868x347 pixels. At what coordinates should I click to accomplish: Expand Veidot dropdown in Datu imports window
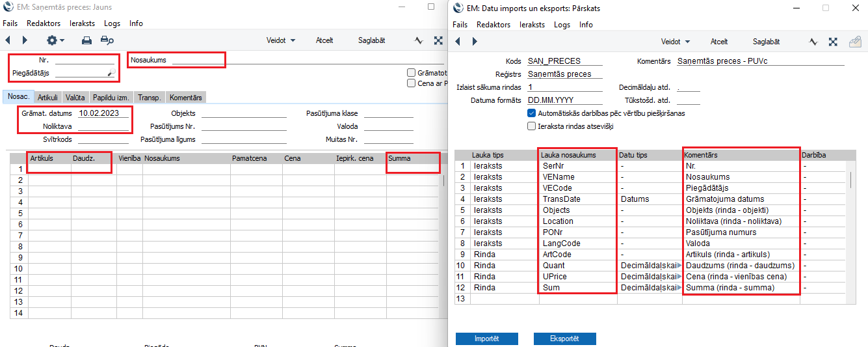676,42
